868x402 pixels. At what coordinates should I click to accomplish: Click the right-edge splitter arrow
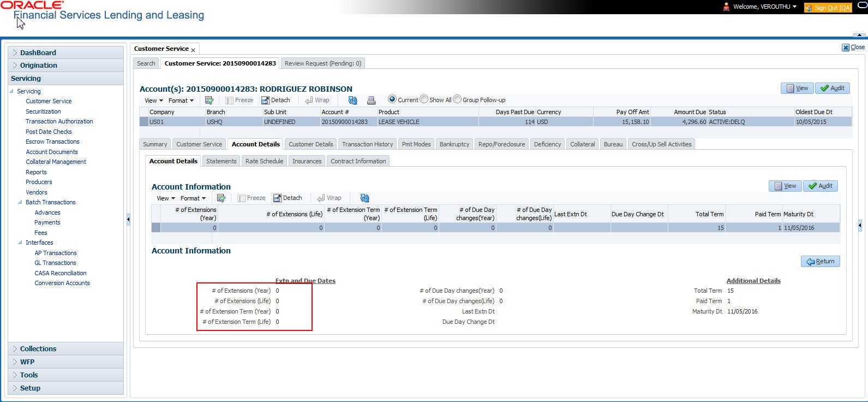click(860, 224)
